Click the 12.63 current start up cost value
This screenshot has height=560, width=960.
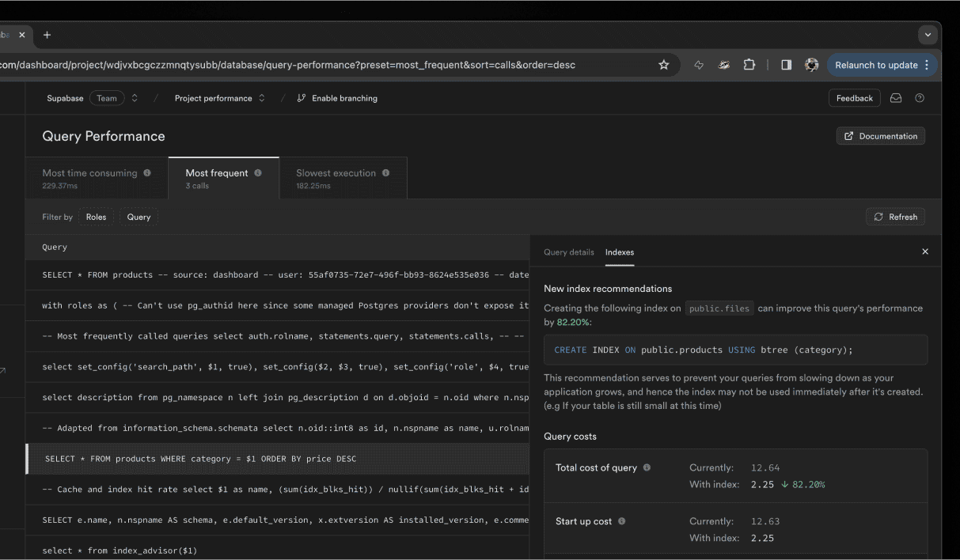765,521
